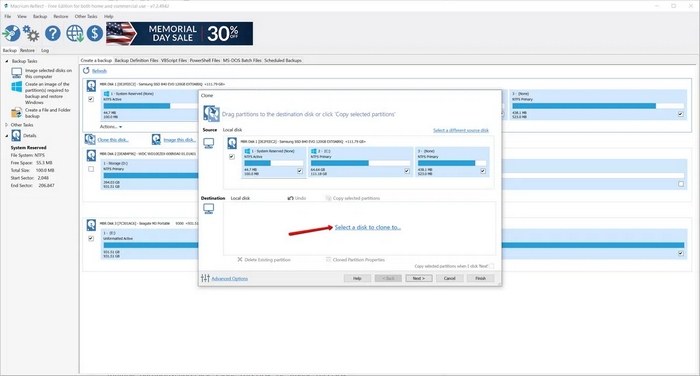Viewport: 700px width, 376px height.
Task: Click 'Select a disk to clone to...' link
Action: point(368,227)
